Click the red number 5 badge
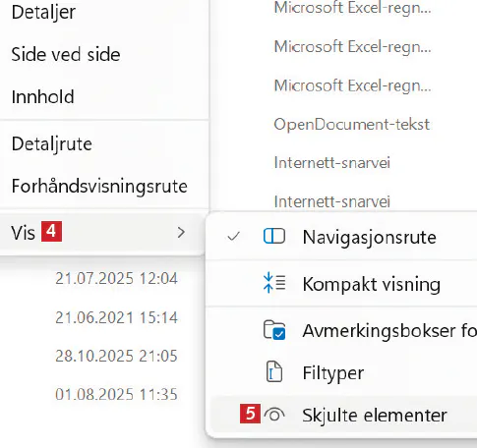 (x=250, y=414)
